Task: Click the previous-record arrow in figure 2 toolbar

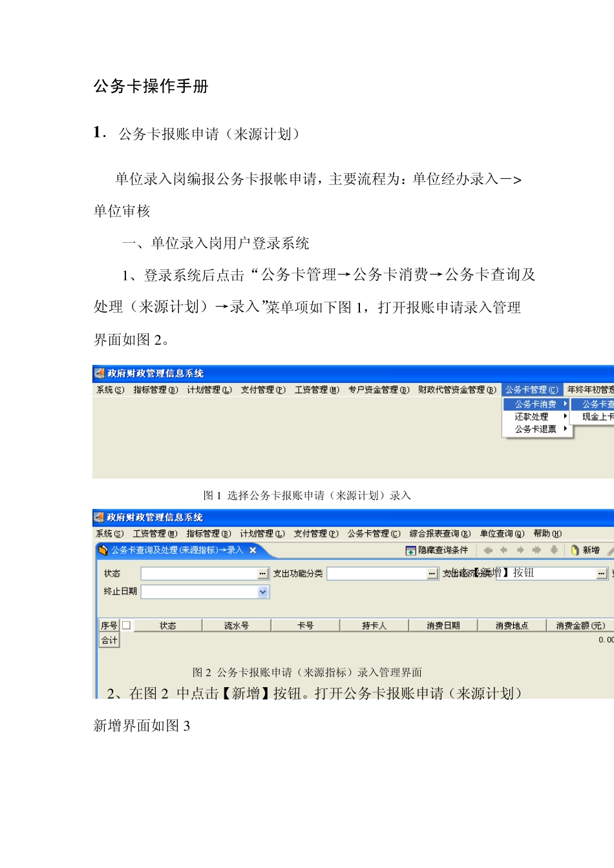Action: tap(504, 550)
